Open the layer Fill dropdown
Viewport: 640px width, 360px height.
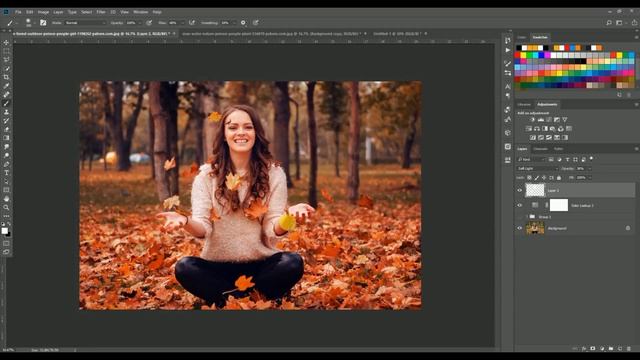tap(589, 178)
